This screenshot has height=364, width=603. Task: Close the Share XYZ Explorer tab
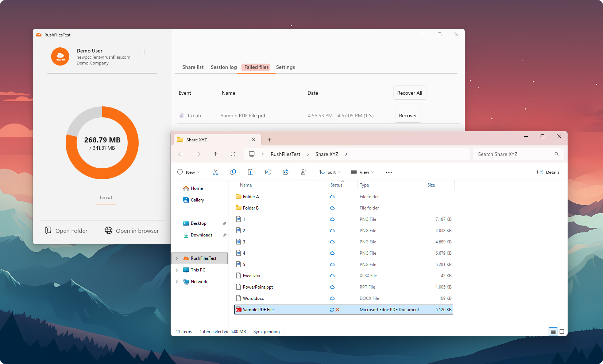coord(254,140)
